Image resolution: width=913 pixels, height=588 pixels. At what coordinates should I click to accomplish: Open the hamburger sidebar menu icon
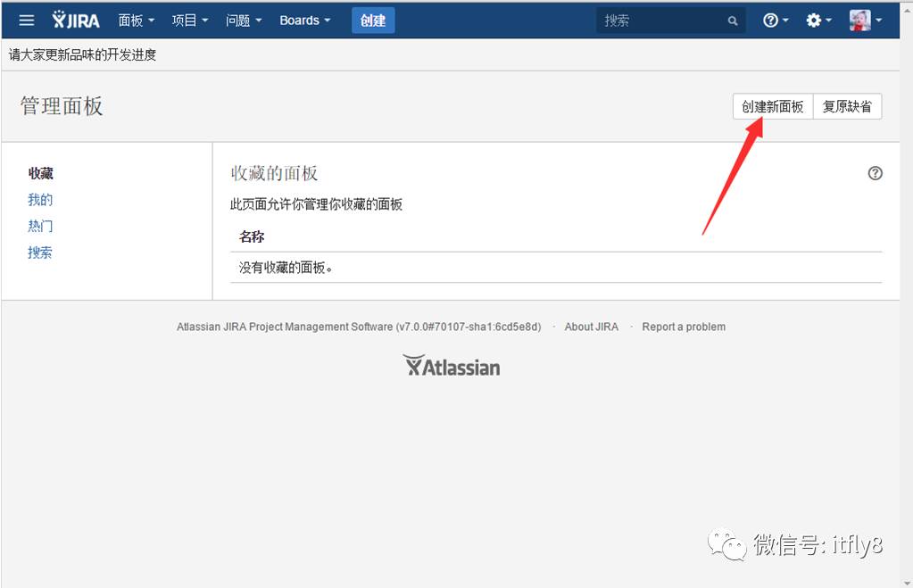(27, 21)
